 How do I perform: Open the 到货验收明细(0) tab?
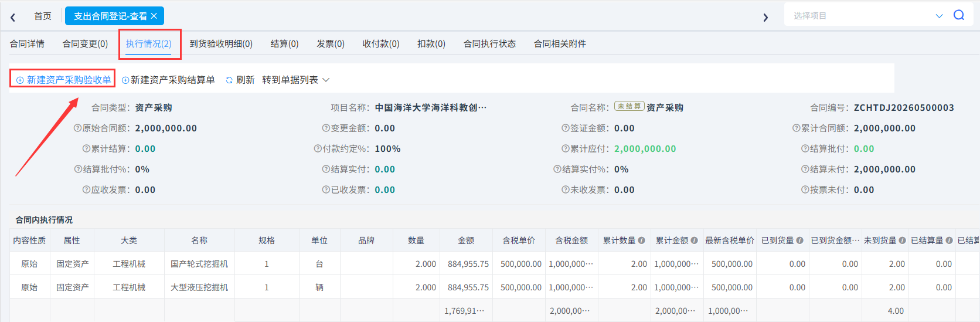[221, 43]
